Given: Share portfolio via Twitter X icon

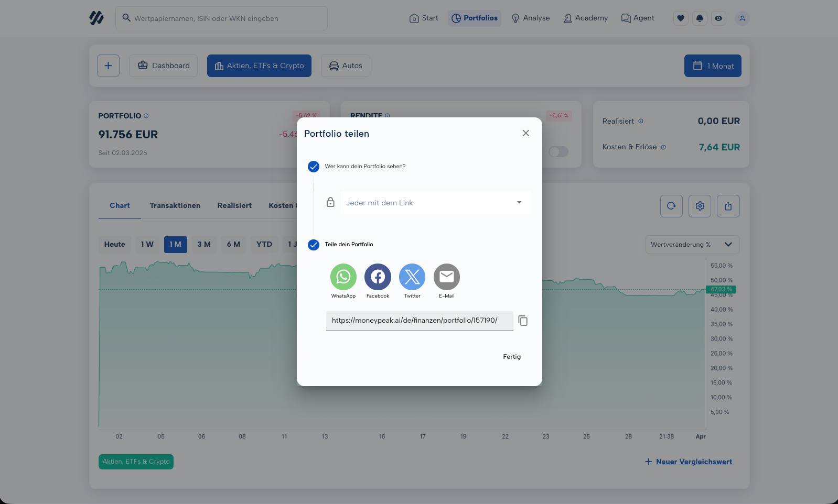Looking at the screenshot, I should click(x=412, y=277).
